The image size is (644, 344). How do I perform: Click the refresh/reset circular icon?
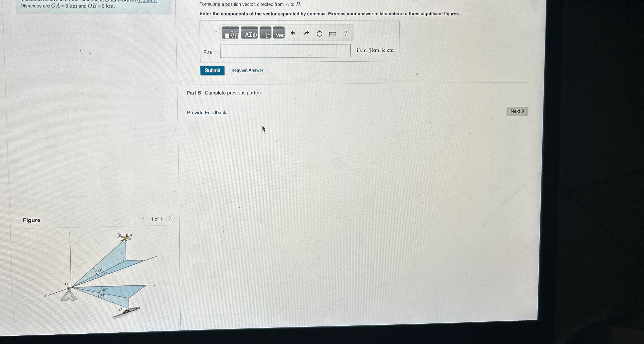(319, 34)
